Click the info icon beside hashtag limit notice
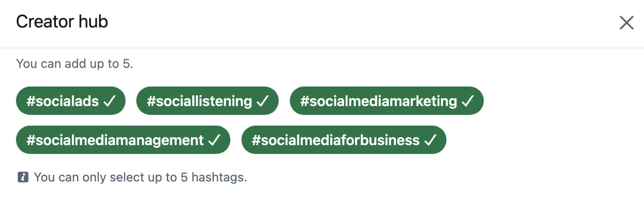The height and width of the screenshot is (201, 644). pyautogui.click(x=23, y=178)
